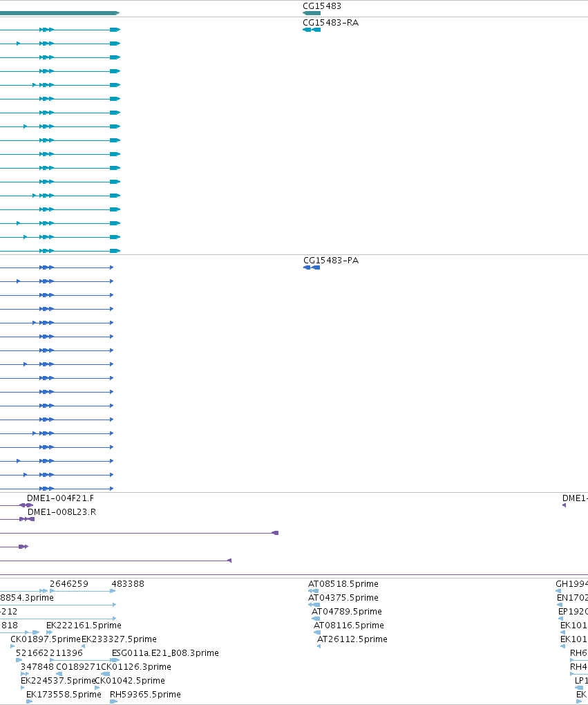
Task: Click the purple glyph under DME1-004F21.F
Action: pyautogui.click(x=26, y=505)
